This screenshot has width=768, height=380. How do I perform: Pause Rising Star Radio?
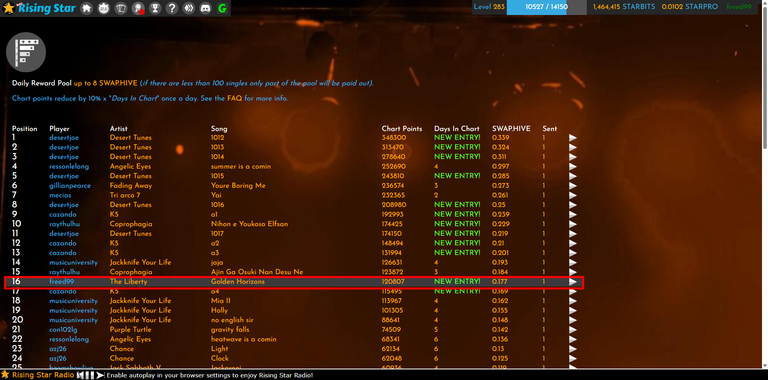89,375
